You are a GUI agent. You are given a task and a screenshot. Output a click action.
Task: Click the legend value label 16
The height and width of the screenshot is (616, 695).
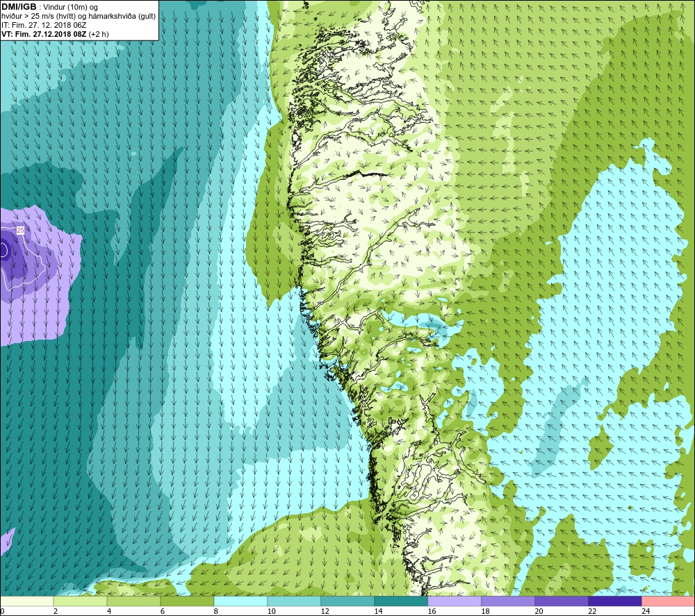click(432, 611)
